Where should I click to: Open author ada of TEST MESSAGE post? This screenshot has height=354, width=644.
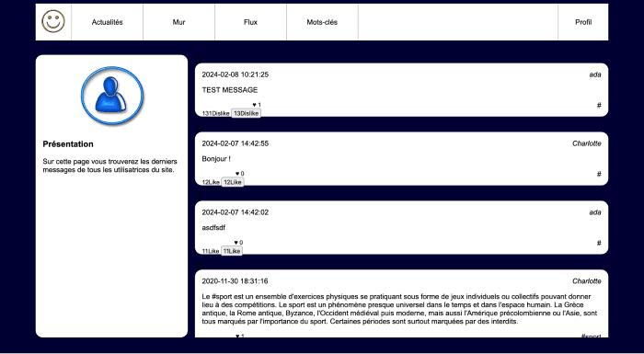point(595,74)
